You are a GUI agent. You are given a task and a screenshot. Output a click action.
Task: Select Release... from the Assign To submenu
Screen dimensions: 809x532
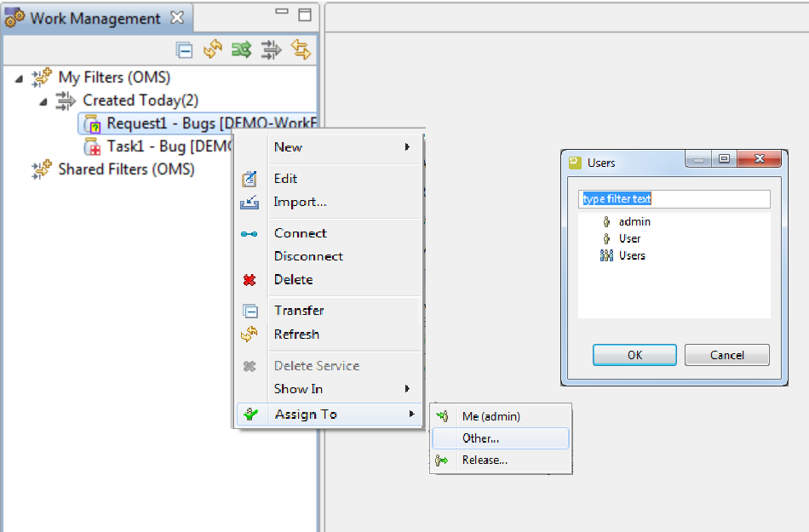[x=485, y=460]
